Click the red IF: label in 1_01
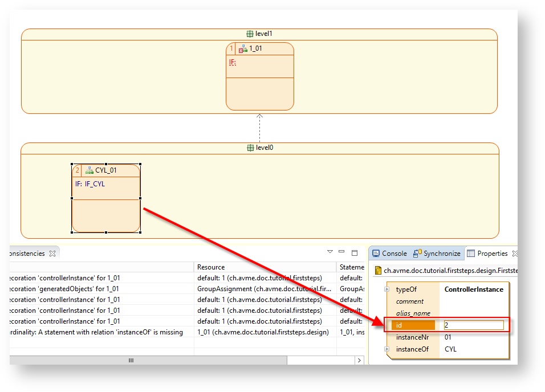This screenshot has width=545, height=392. click(233, 62)
